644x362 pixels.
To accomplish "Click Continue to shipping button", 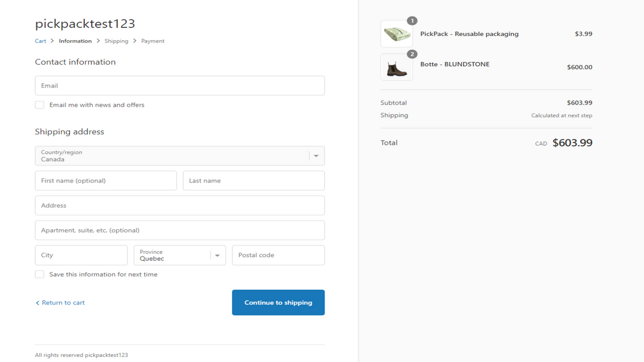I will (278, 303).
